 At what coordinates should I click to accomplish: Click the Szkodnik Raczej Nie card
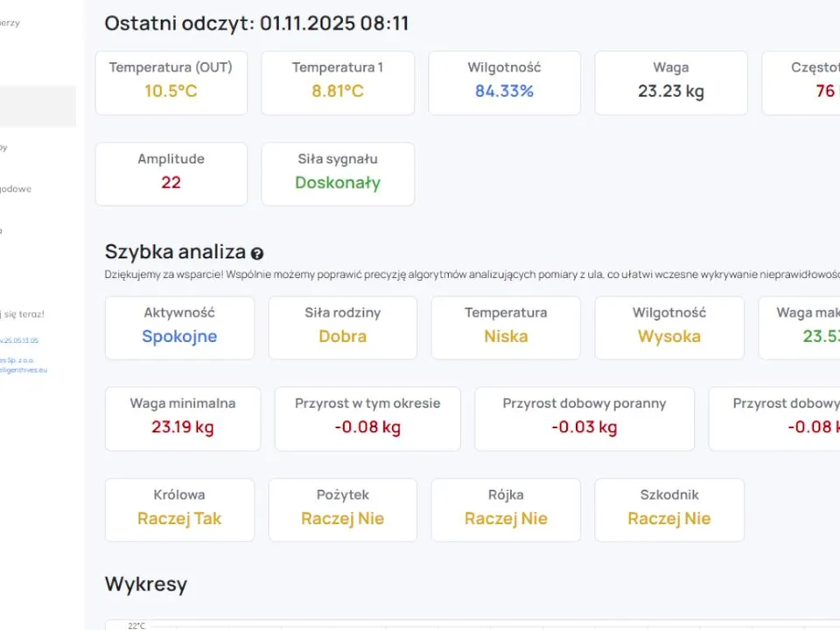pyautogui.click(x=669, y=509)
